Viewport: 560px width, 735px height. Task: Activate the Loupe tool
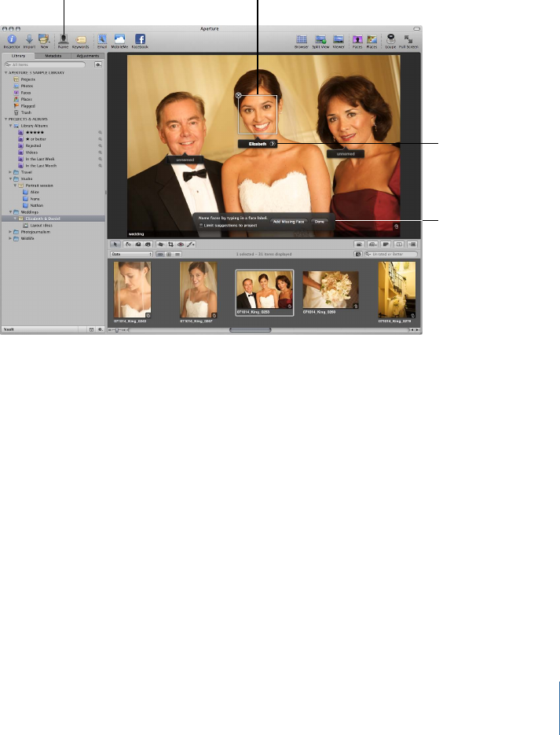click(390, 41)
